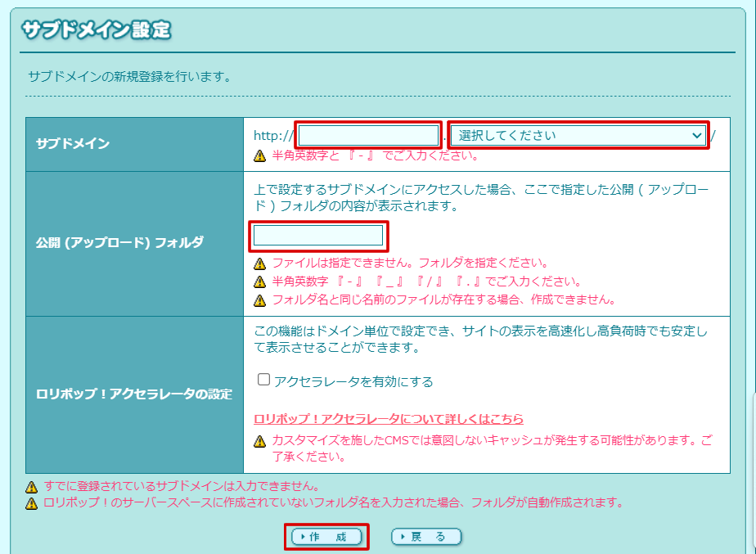756x554 pixels.
Task: Click warning icon next to ファイルは指定できません
Action: 259,263
